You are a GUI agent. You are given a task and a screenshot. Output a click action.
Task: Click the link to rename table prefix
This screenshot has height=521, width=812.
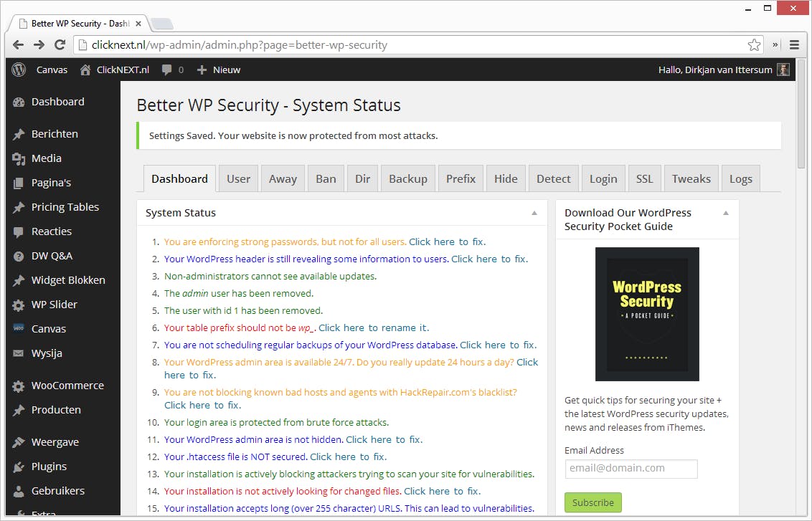pyautogui.click(x=374, y=328)
